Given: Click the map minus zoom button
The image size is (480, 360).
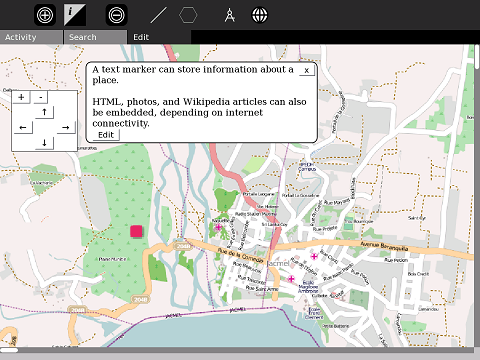Looking at the screenshot, I should [x=41, y=97].
